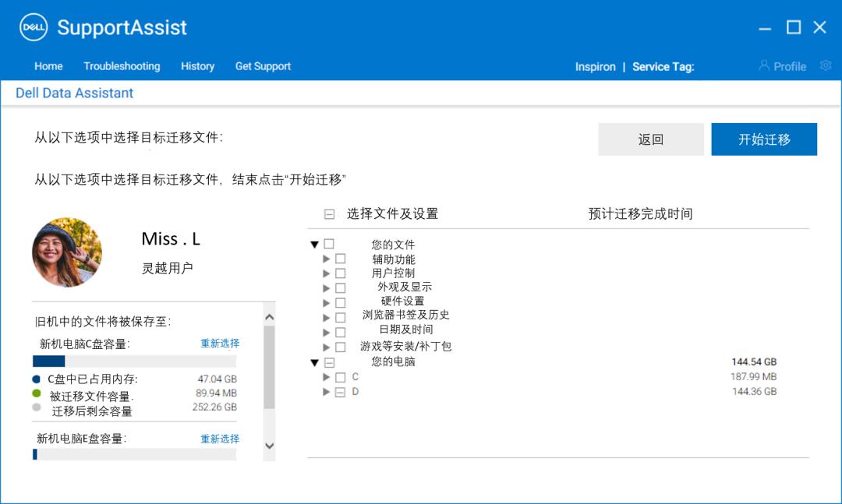Enable the 浏览器书签及历史 checkbox

340,316
